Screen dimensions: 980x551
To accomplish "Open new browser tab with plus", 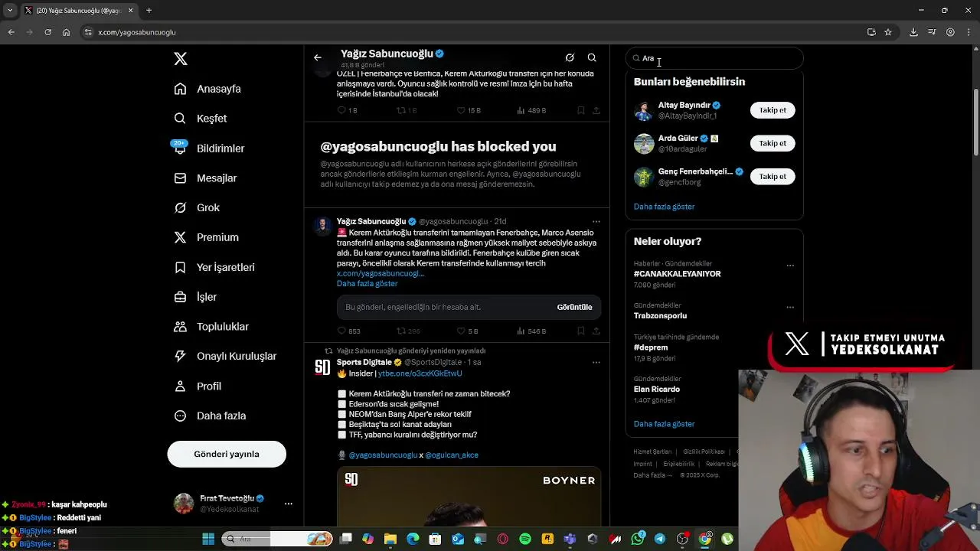I will [x=149, y=11].
